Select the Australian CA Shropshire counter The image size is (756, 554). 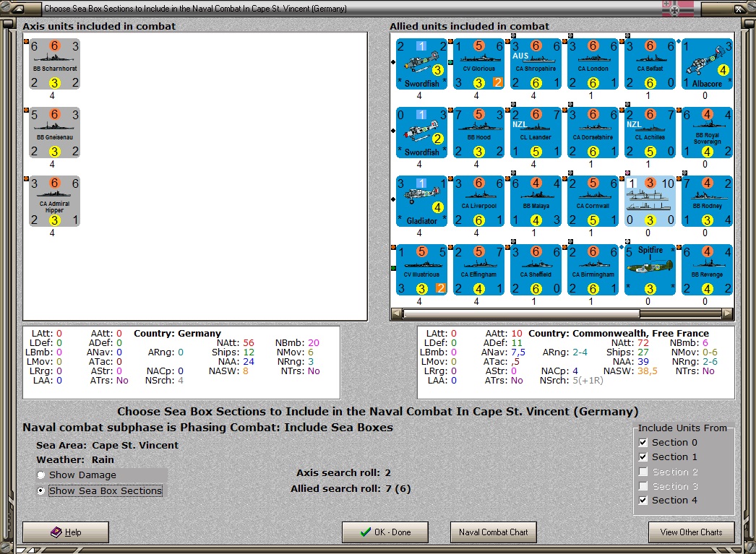[x=536, y=64]
